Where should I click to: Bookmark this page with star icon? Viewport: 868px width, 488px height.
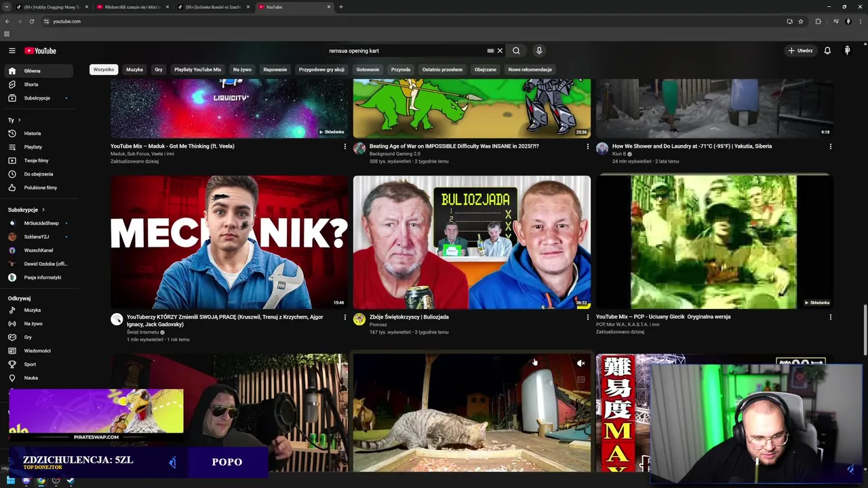click(801, 22)
